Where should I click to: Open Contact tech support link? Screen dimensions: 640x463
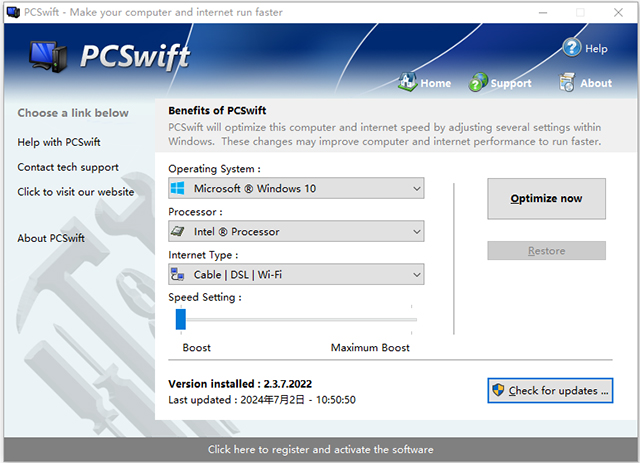coord(68,167)
